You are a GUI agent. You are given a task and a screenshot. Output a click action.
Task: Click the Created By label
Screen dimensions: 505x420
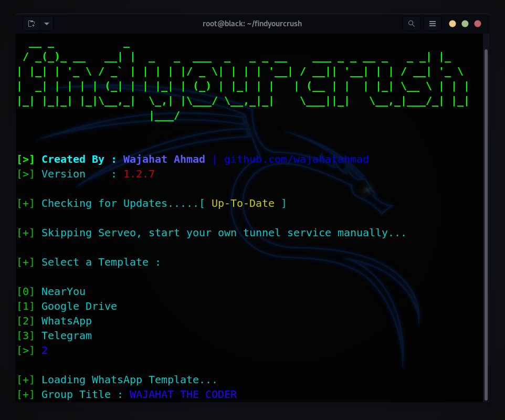coord(73,159)
